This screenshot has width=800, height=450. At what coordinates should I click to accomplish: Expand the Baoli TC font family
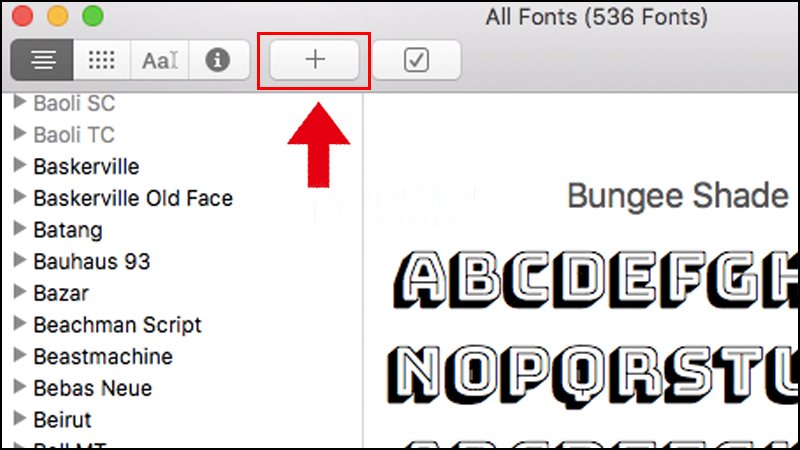(x=19, y=135)
